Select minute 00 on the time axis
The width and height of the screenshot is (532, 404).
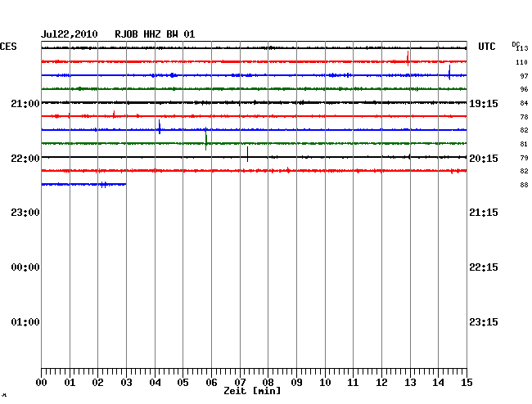click(x=42, y=383)
